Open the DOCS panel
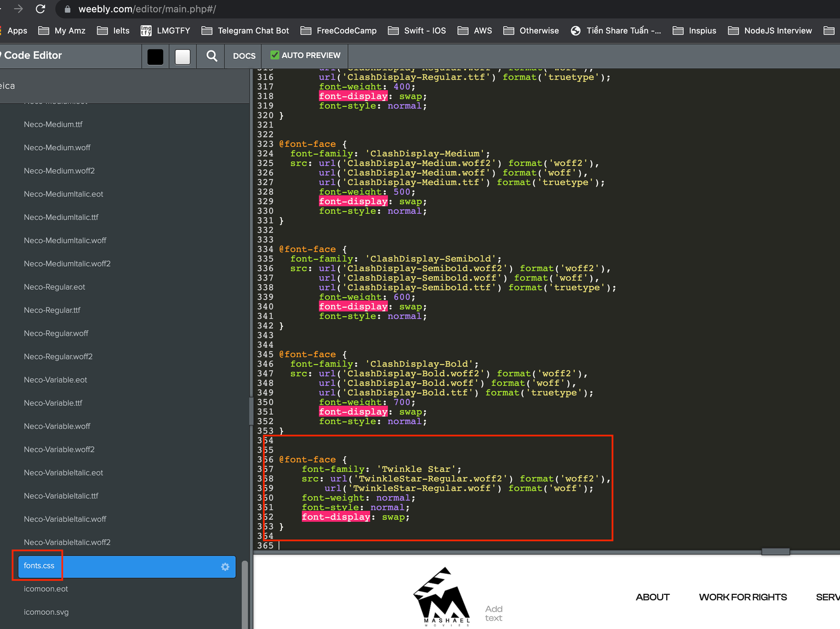Image resolution: width=840 pixels, height=629 pixels. point(243,56)
